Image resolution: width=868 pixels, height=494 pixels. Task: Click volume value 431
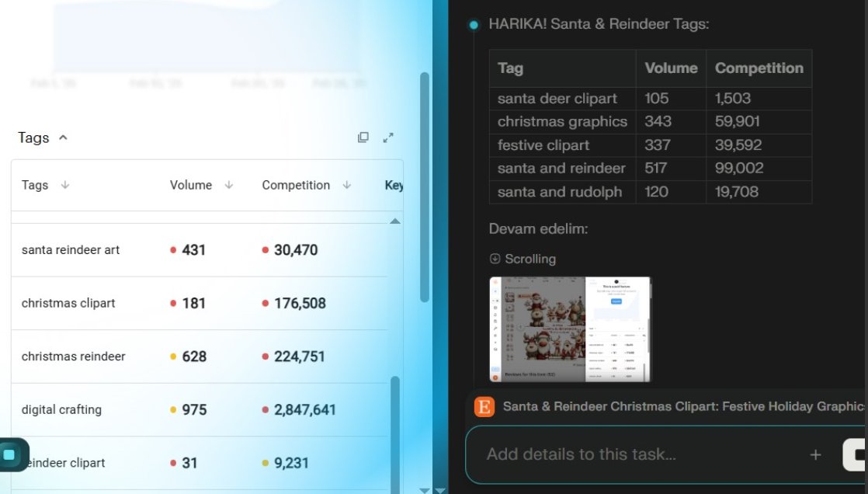point(194,250)
